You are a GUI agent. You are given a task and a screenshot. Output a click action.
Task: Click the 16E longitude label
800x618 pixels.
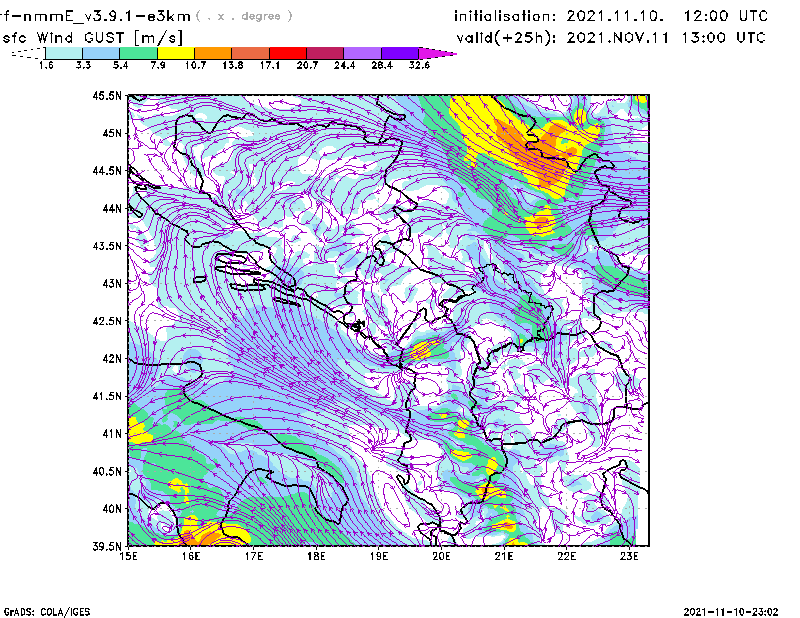tap(191, 556)
